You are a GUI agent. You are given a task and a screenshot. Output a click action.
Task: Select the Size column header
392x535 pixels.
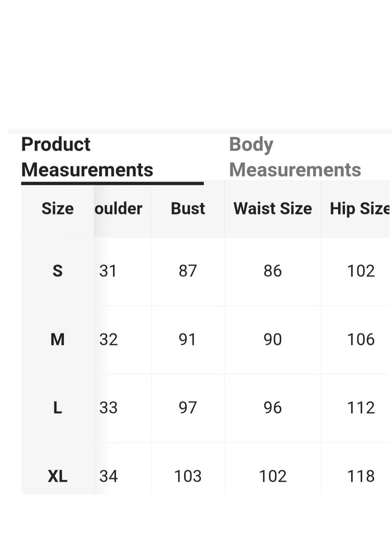click(57, 208)
